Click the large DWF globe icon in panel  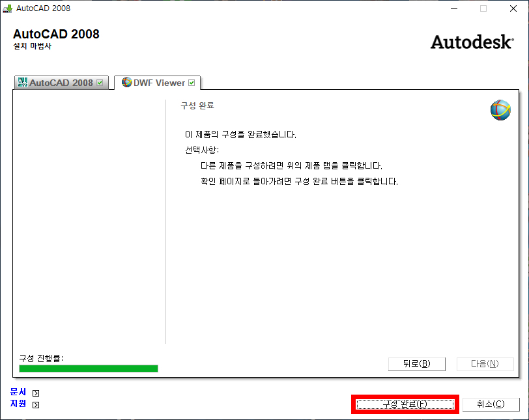[x=500, y=110]
